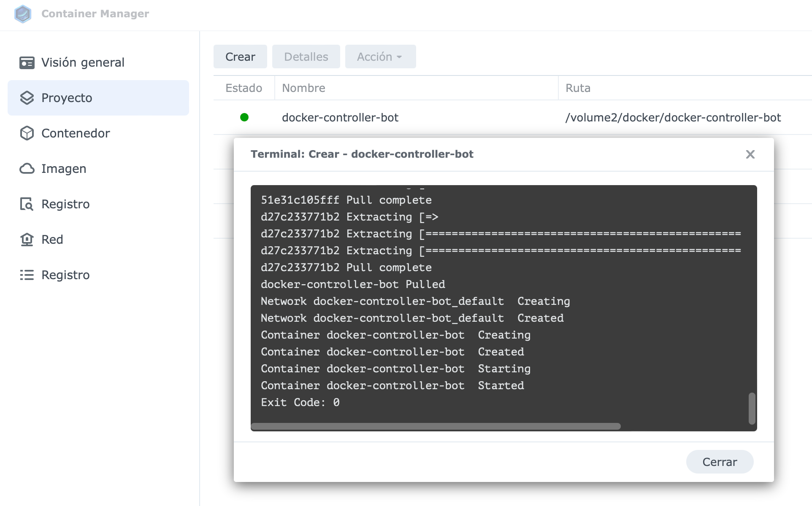This screenshot has width=812, height=506.
Task: Close the terminal dialog with the X
Action: [750, 154]
